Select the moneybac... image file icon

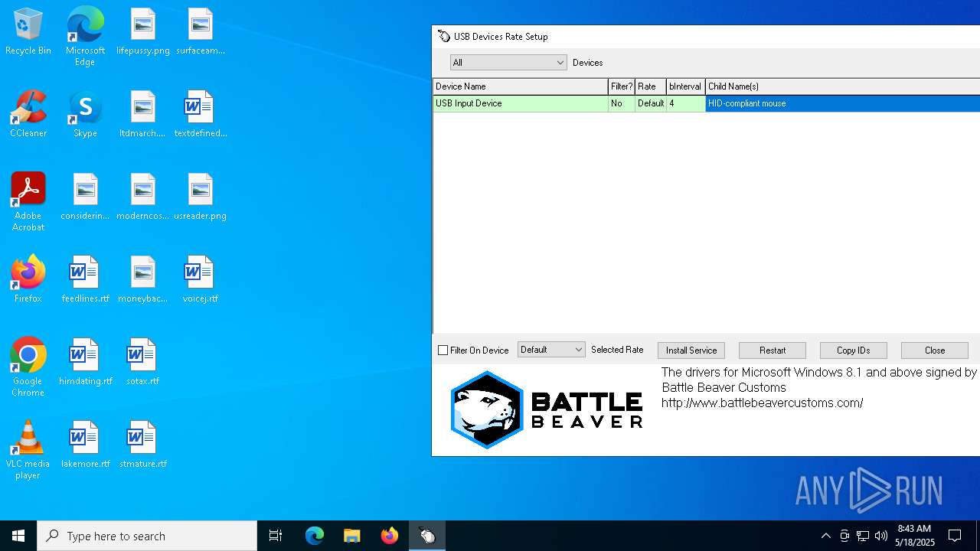(142, 280)
